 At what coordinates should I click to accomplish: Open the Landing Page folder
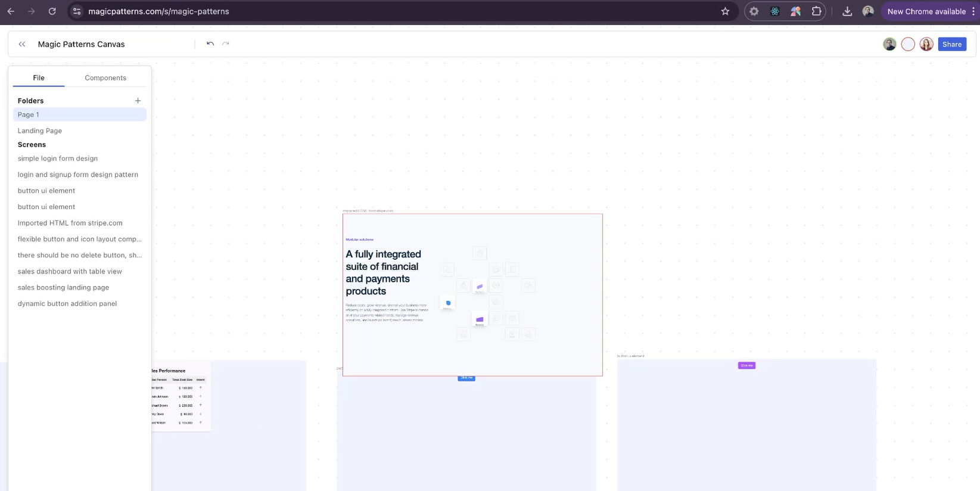pyautogui.click(x=80, y=130)
